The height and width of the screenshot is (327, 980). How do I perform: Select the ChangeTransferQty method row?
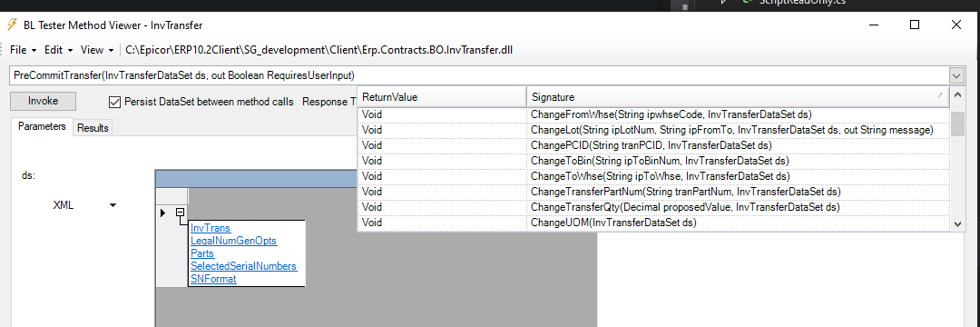(653, 207)
